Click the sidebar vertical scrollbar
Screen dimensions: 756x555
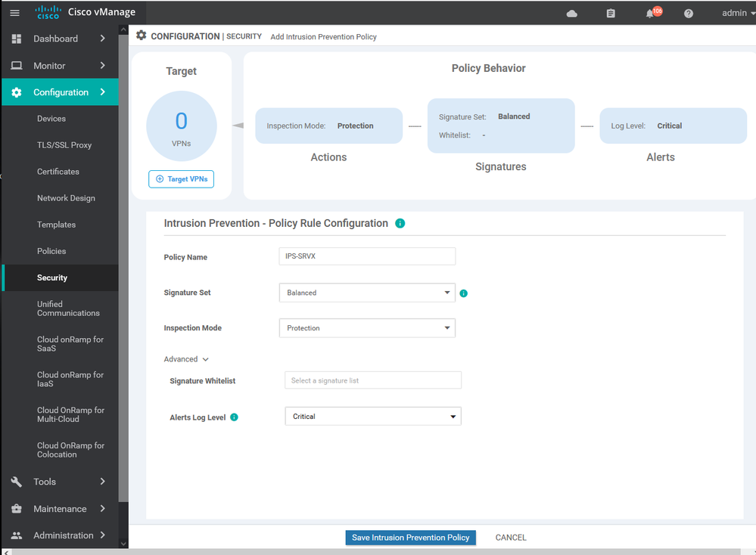[123, 268]
